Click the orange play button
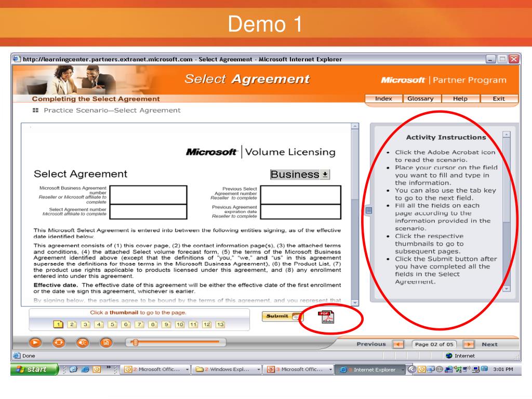Viewport: 532px width, 399px height. pos(35,343)
